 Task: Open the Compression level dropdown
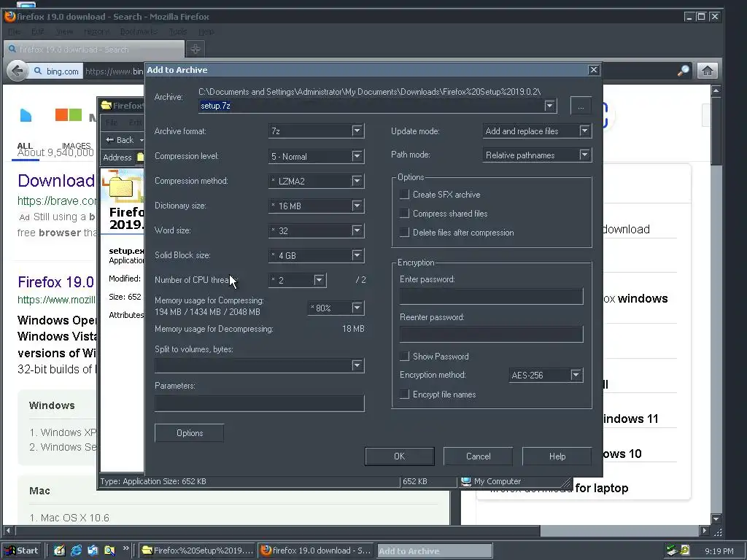point(357,156)
